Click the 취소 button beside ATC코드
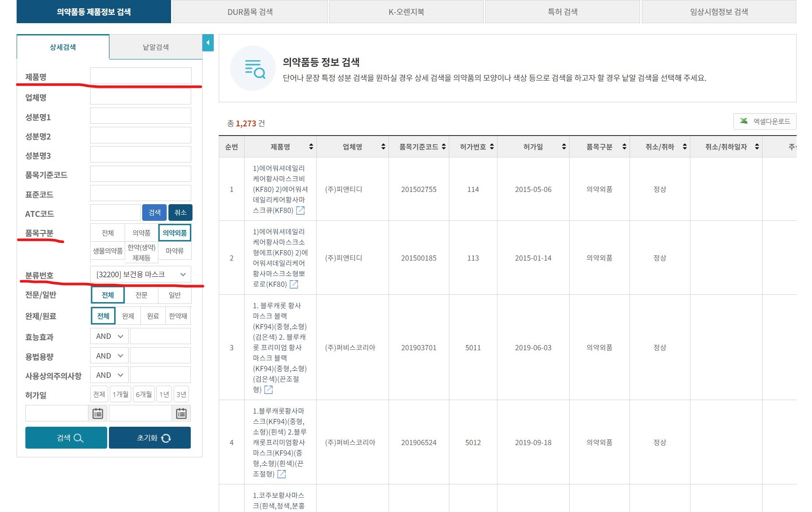Viewport: 812px width, 512px height. pos(180,212)
